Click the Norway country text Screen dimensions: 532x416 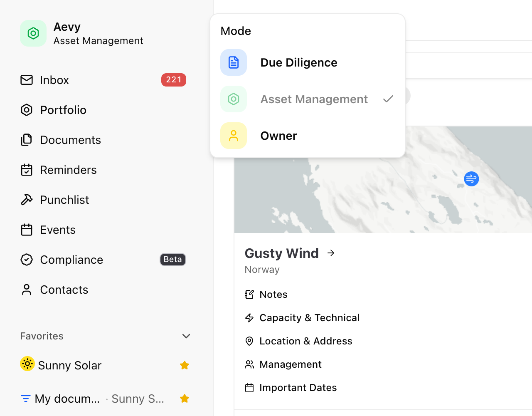[x=262, y=270]
